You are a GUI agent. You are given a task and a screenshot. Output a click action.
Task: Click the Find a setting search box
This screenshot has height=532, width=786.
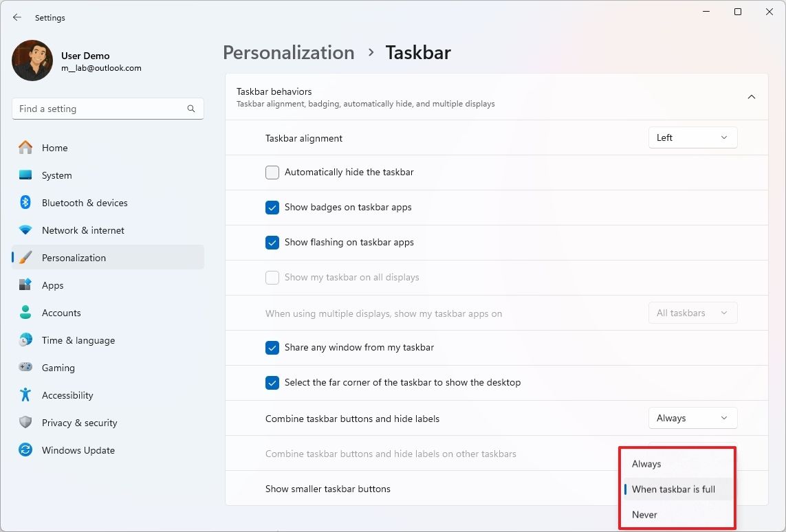(x=100, y=109)
